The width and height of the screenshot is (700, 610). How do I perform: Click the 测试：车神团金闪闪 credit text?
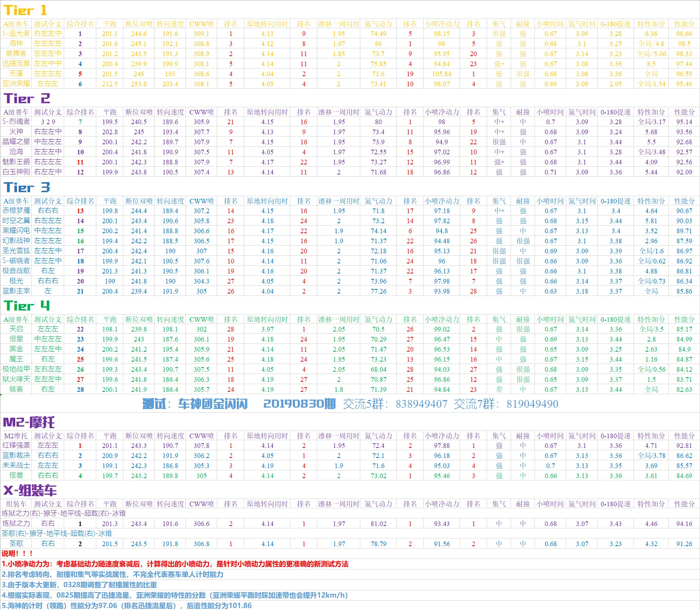[195, 404]
